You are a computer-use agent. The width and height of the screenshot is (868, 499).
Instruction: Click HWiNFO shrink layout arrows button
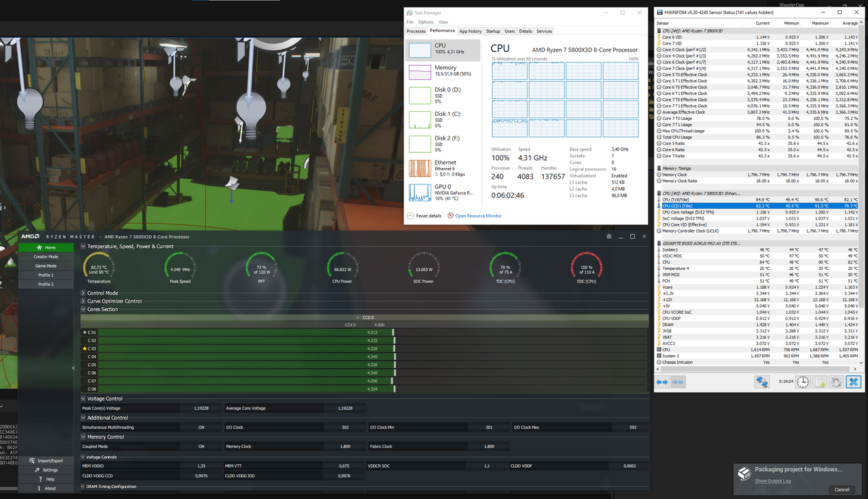677,382
